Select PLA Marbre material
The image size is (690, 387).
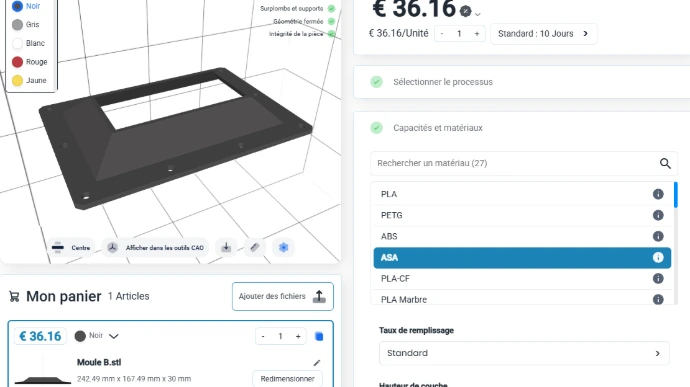point(522,299)
